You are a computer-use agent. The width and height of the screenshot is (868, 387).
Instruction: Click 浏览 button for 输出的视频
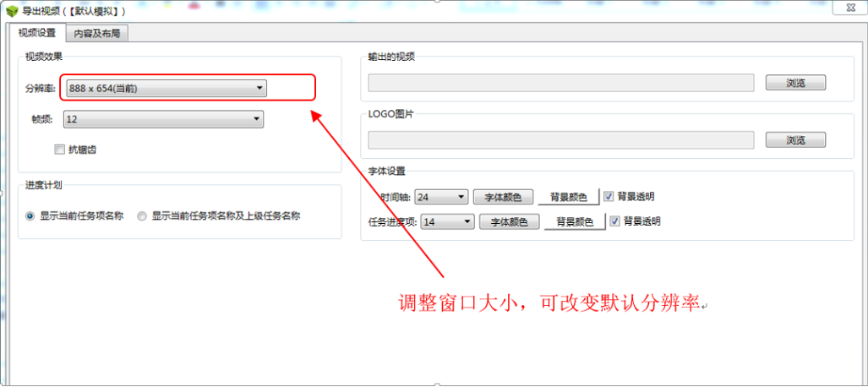coord(795,83)
